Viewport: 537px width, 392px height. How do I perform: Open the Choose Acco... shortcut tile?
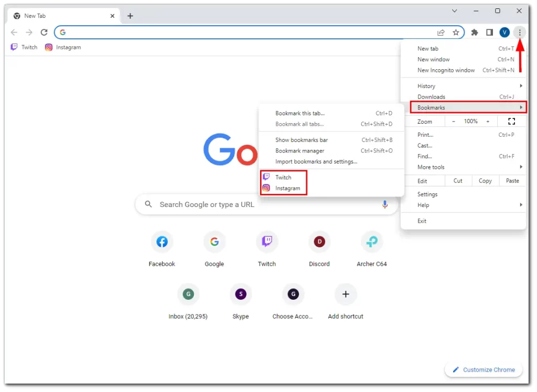[x=293, y=301]
